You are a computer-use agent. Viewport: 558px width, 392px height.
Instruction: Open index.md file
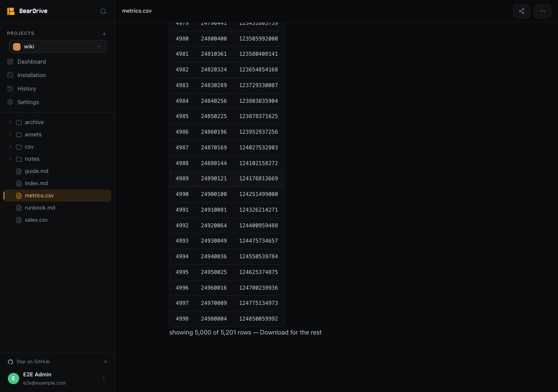coord(58,183)
